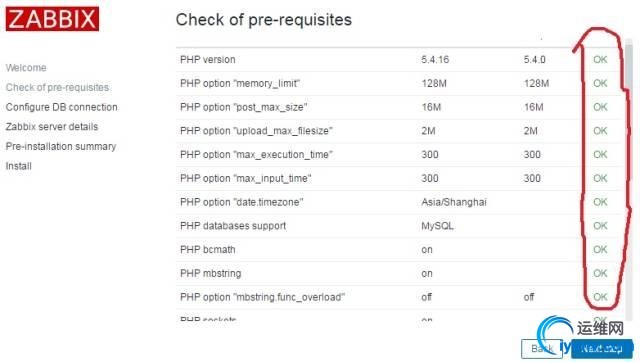The height and width of the screenshot is (362, 640).
Task: Jump to the Install step
Action: pos(19,166)
